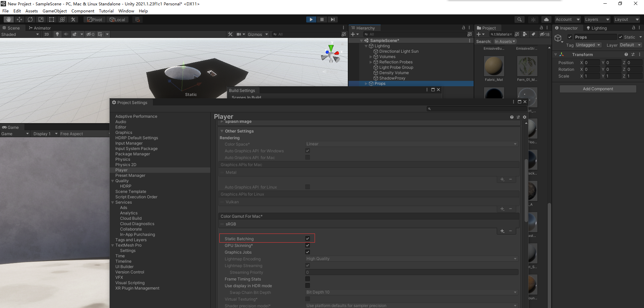Image resolution: width=644 pixels, height=308 pixels.
Task: Open the Account dropdown
Action: tap(568, 19)
